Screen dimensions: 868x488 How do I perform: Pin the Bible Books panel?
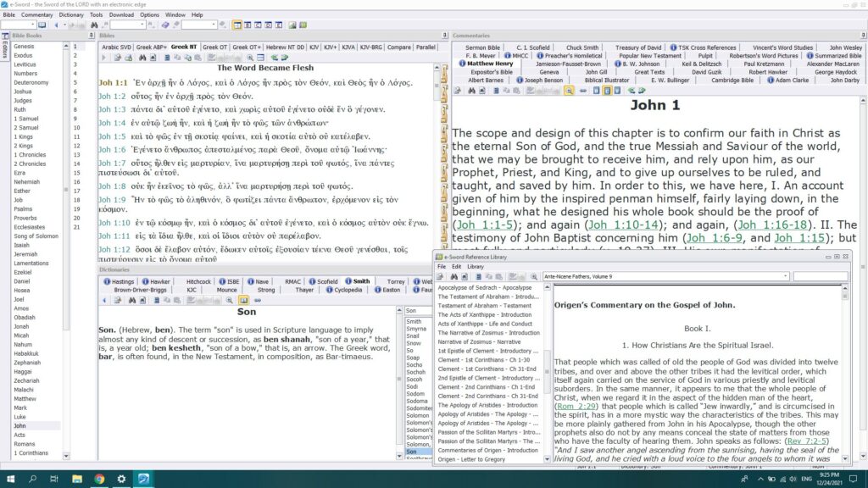tap(92, 36)
